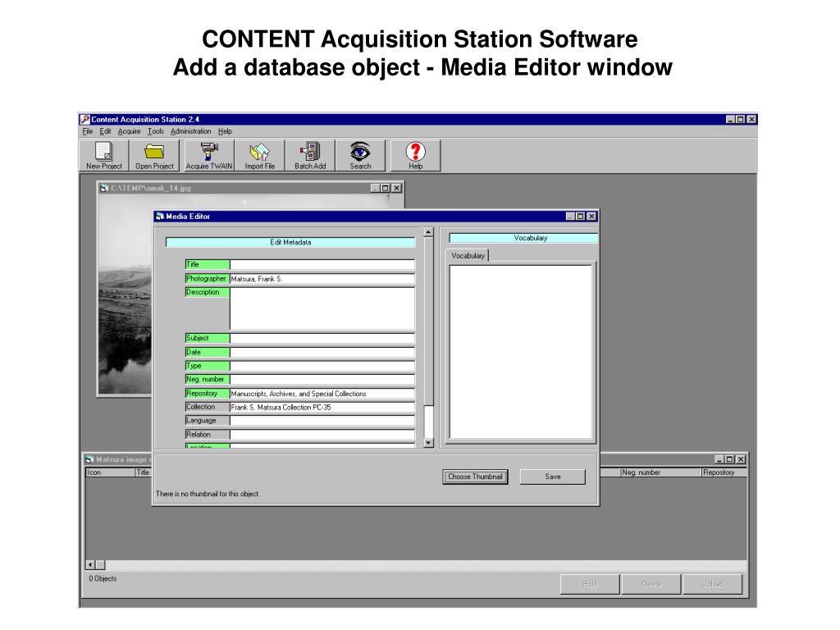Click the "There is no thumbnail" status text
Screen dimensions: 840x630
(x=208, y=494)
